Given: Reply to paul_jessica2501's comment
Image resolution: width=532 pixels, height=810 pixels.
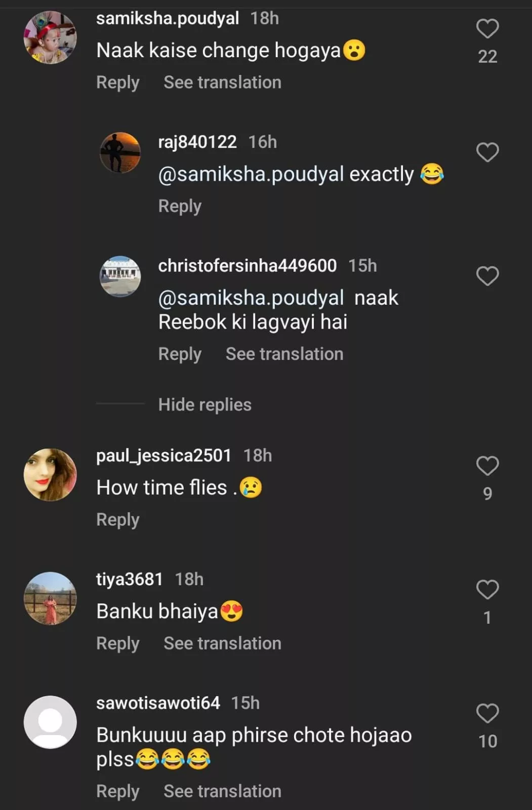Looking at the screenshot, I should (x=117, y=519).
